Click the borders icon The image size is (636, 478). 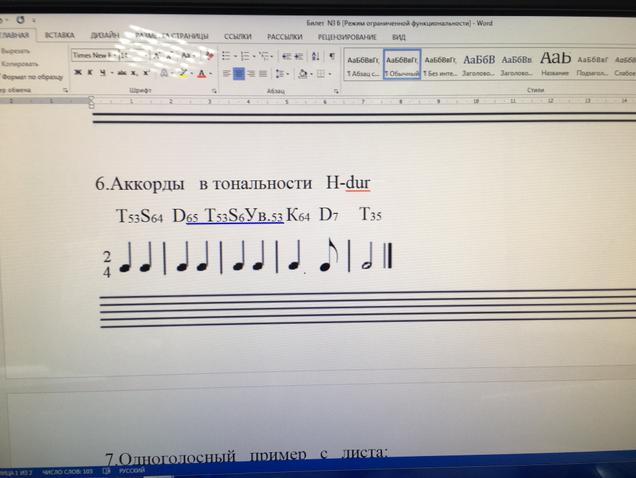coord(321,74)
